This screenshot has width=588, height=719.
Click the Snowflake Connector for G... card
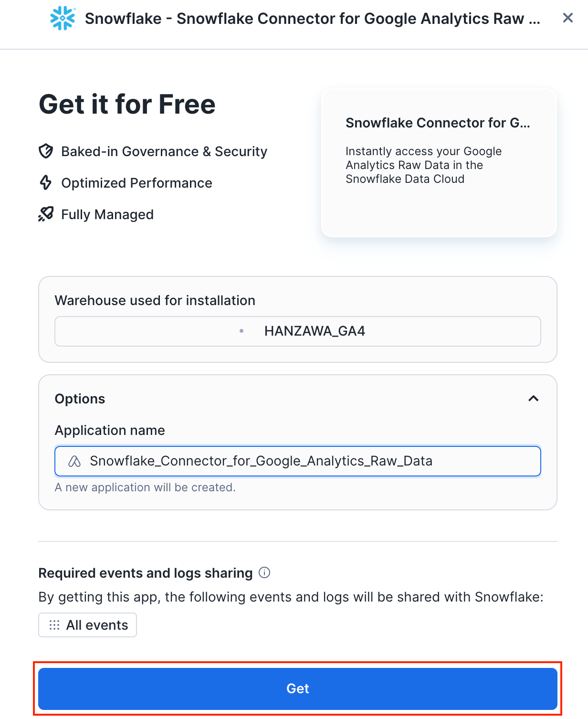(439, 163)
